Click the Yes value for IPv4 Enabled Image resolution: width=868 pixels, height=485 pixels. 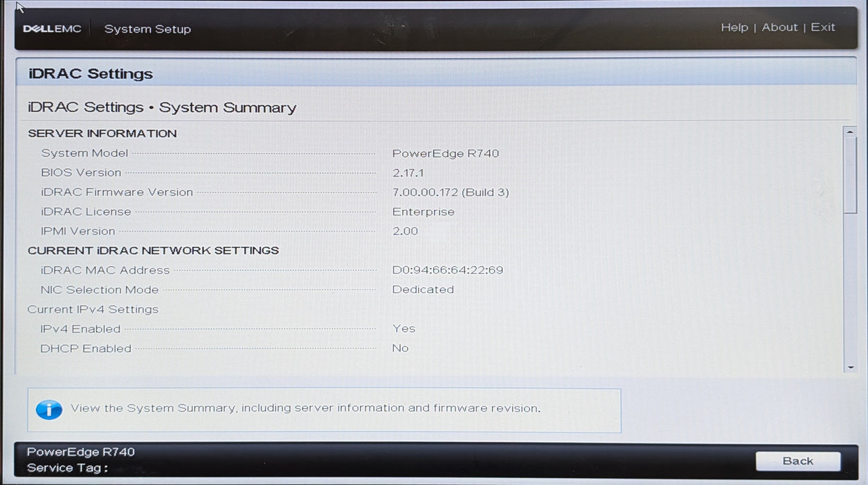(x=404, y=329)
